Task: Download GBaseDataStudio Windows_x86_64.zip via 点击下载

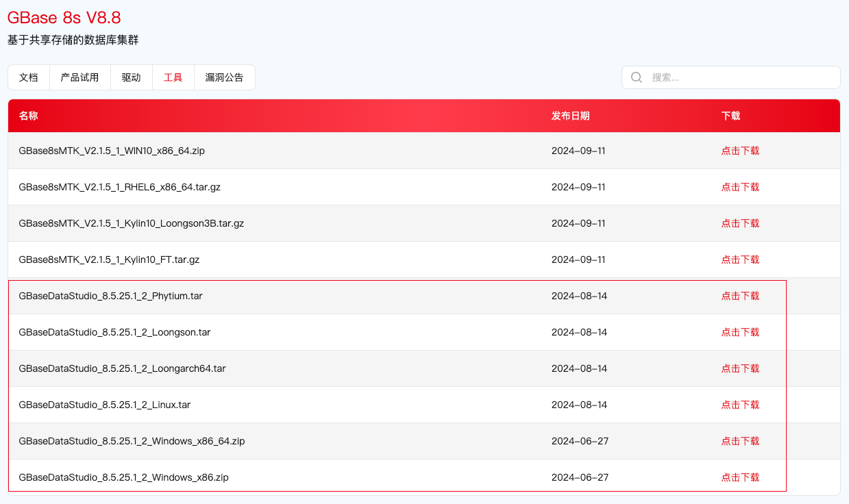Action: pyautogui.click(x=740, y=441)
